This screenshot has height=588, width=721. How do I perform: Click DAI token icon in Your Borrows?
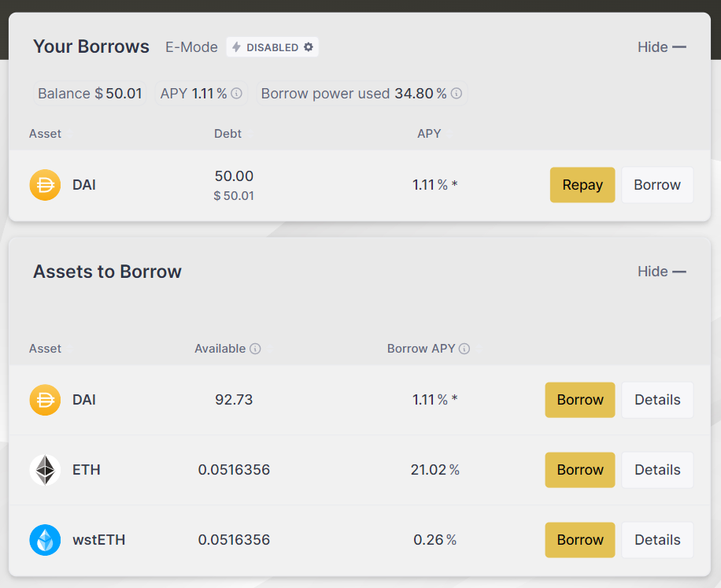point(45,185)
